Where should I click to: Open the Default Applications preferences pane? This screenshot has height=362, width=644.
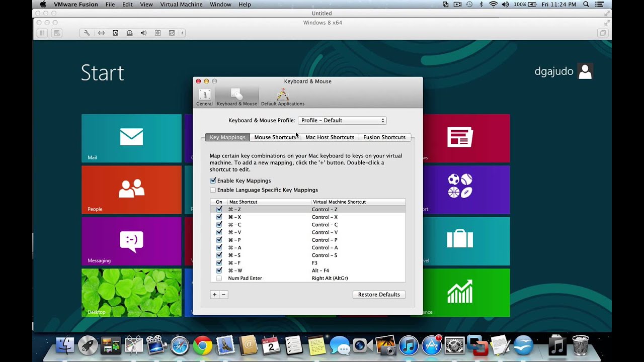point(282,97)
